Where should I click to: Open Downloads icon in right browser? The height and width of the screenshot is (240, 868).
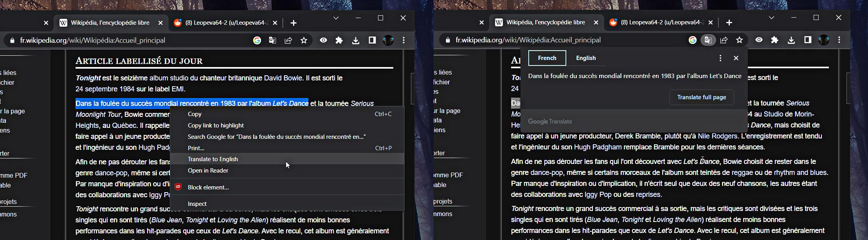point(791,40)
